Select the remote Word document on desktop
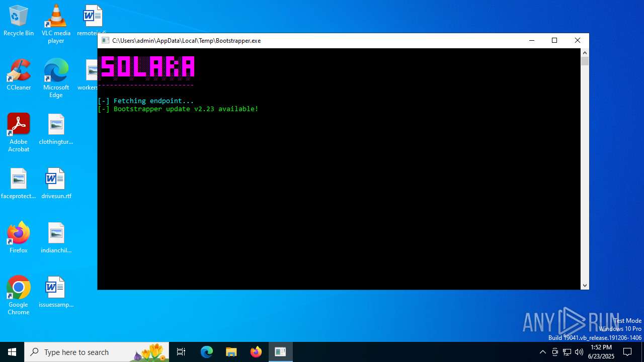644x362 pixels. point(92,20)
